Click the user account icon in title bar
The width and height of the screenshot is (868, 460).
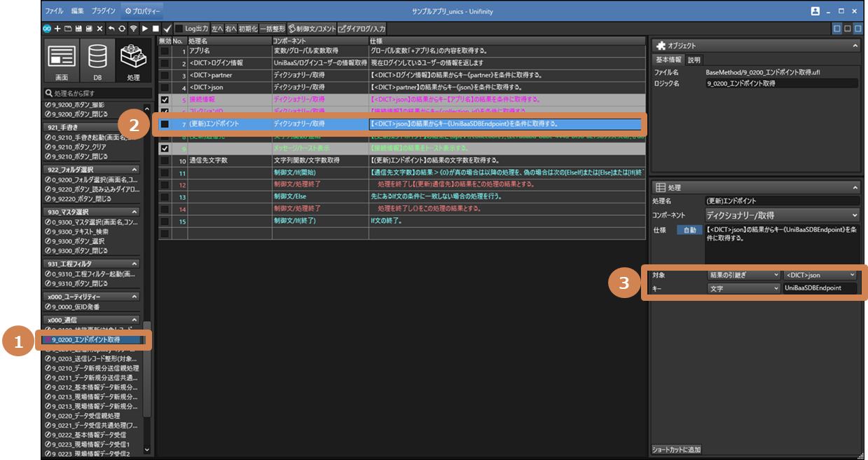815,11
